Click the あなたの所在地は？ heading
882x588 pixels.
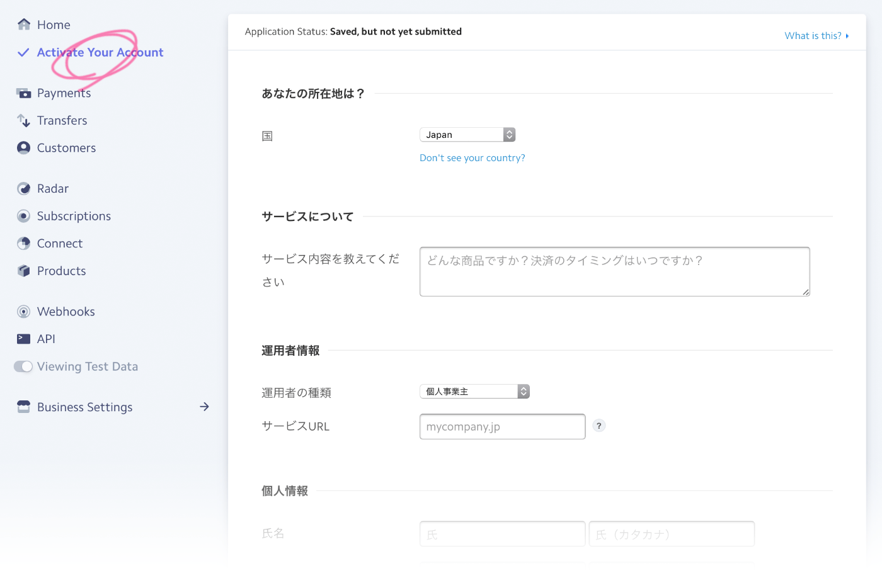click(313, 93)
